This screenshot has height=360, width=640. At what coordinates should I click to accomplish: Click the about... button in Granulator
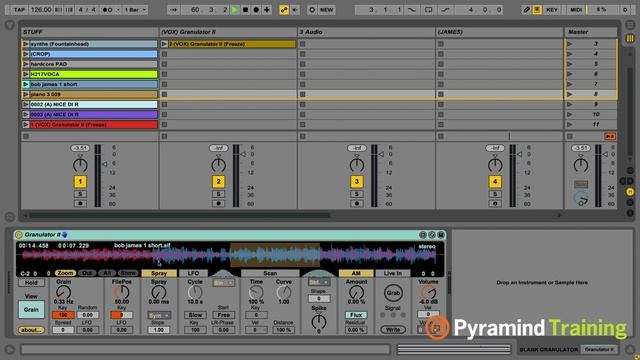click(x=31, y=330)
